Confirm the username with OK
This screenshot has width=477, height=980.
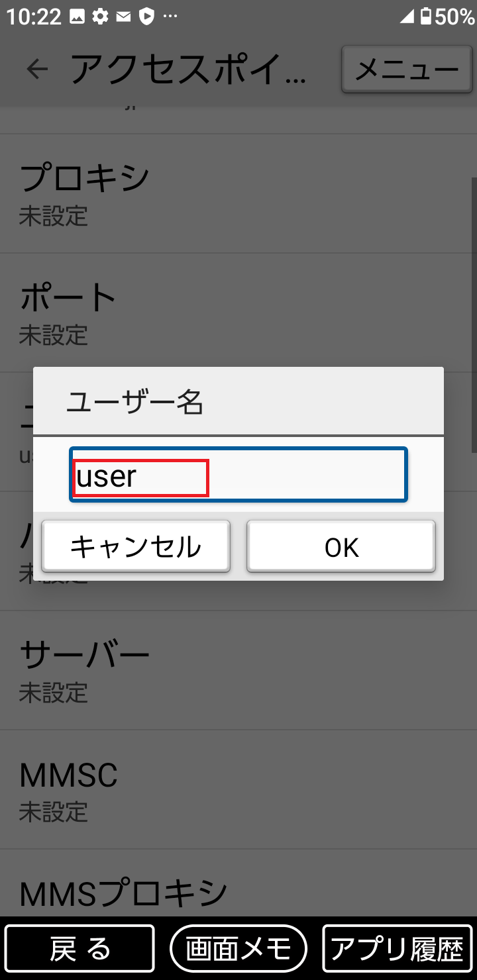(x=341, y=546)
